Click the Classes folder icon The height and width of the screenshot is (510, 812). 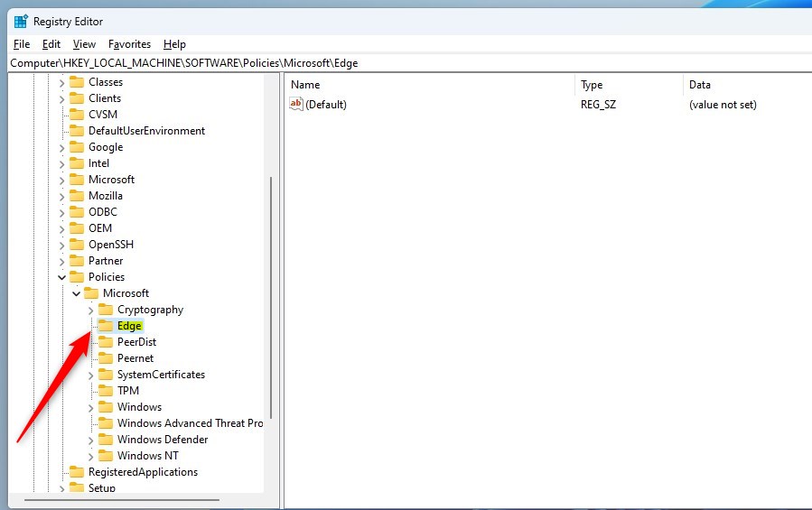pyautogui.click(x=77, y=82)
